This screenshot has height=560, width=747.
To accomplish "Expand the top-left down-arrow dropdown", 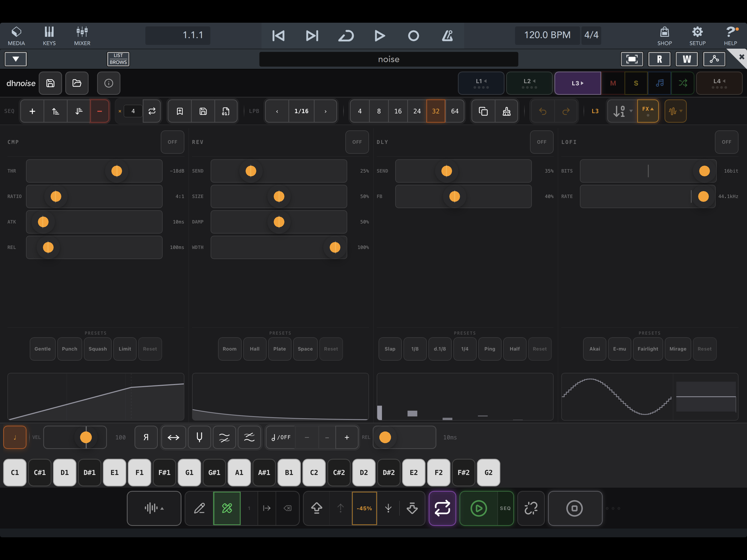I will tap(16, 59).
